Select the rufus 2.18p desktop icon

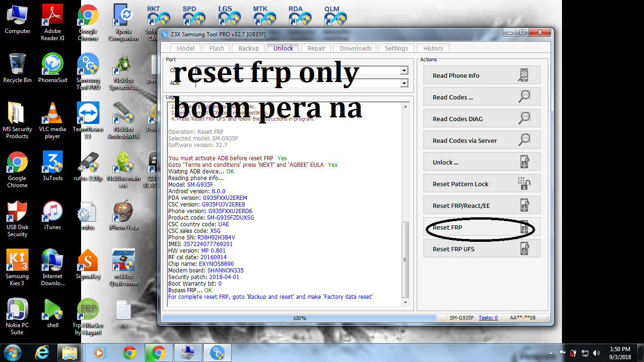pyautogui.click(x=88, y=166)
